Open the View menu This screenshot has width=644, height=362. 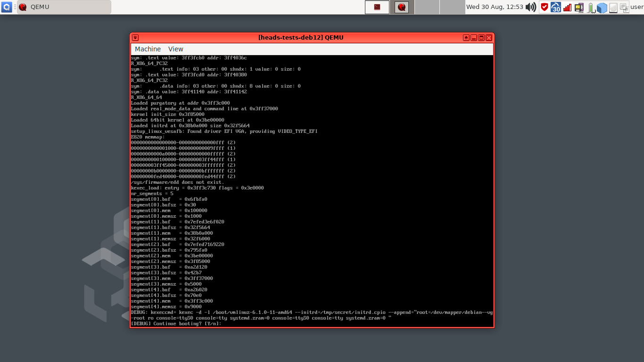pos(175,49)
